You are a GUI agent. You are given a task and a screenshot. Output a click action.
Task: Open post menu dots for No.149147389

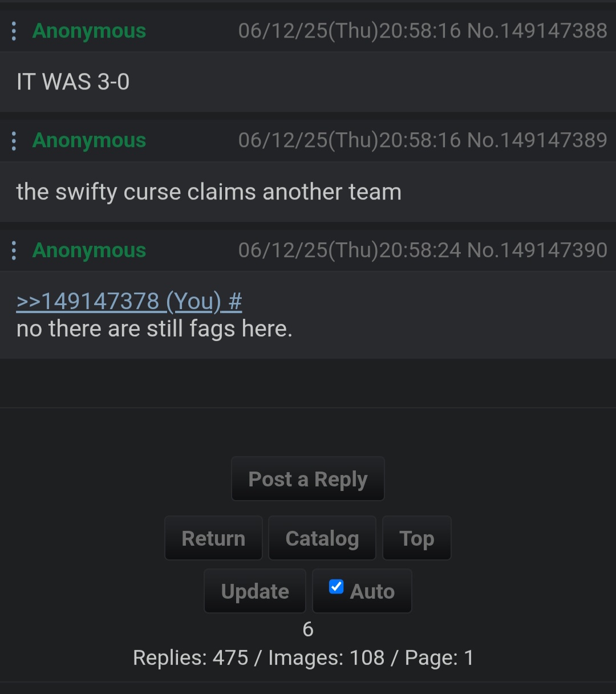[x=14, y=140]
